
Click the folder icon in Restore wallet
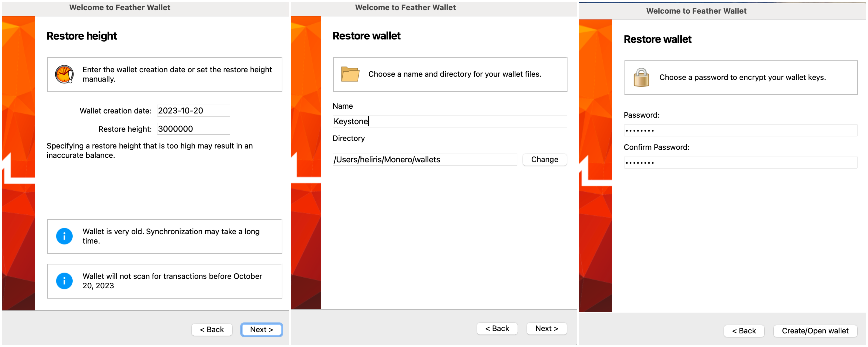click(350, 74)
